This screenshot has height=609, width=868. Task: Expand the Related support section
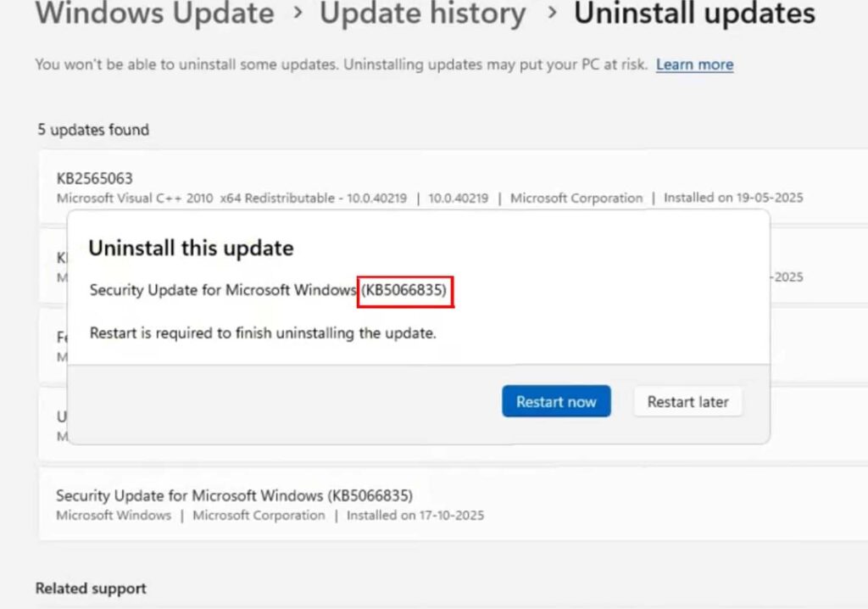(x=90, y=588)
